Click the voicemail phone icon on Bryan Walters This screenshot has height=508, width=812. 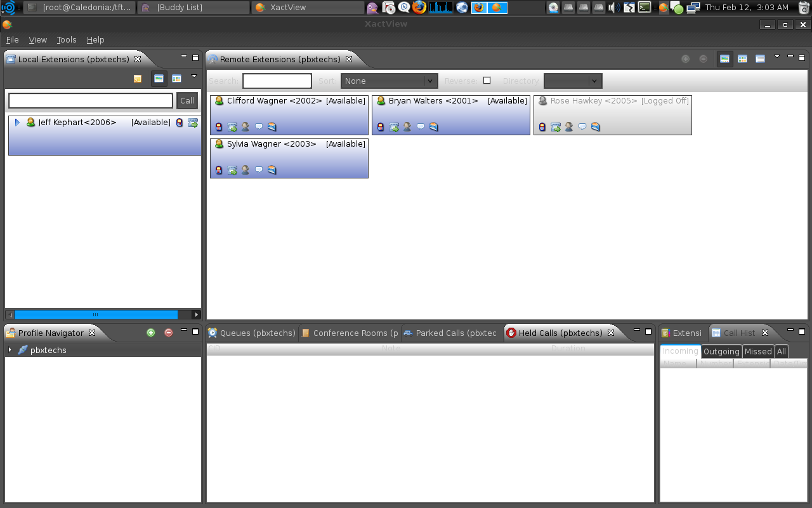[379, 126]
